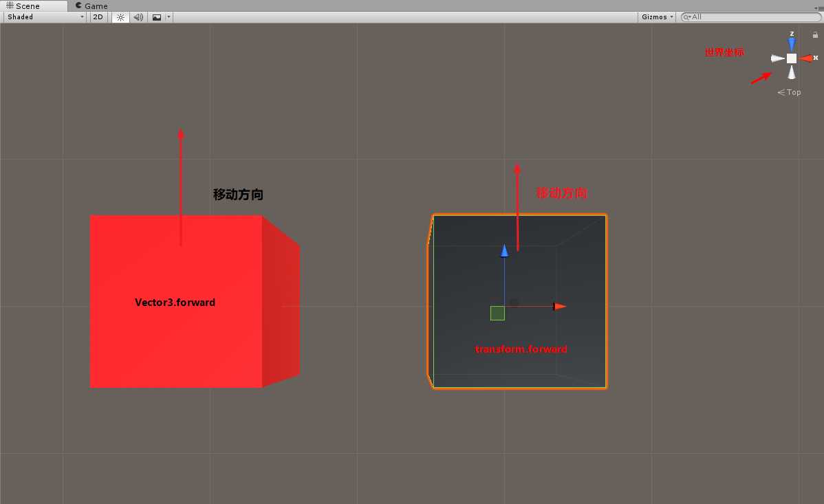Click the blue Z axis cone on gizmo

[x=792, y=43]
